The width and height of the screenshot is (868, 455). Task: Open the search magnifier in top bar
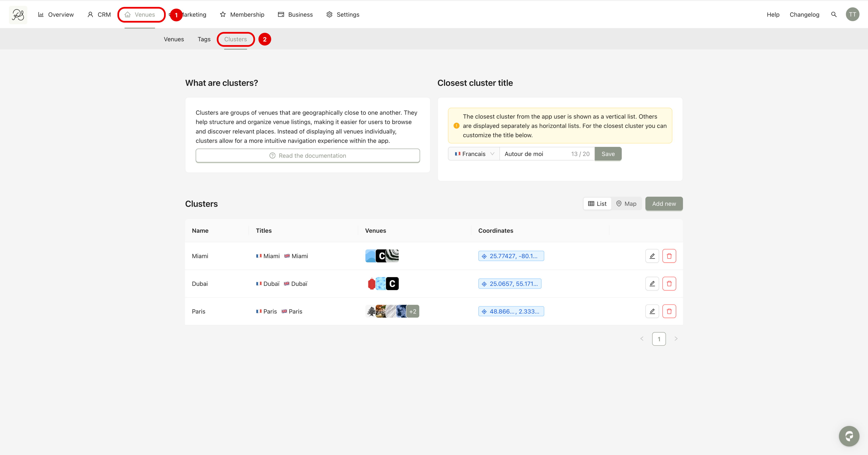point(834,14)
